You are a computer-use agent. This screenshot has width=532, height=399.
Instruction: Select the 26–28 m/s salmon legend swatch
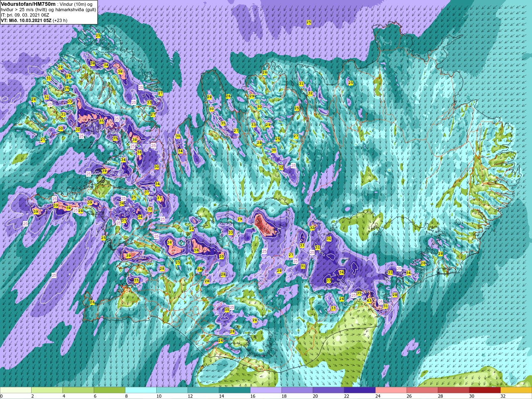[423, 390]
